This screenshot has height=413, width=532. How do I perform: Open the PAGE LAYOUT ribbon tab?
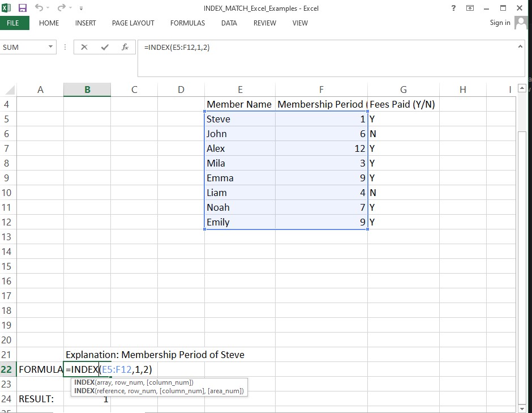point(133,23)
